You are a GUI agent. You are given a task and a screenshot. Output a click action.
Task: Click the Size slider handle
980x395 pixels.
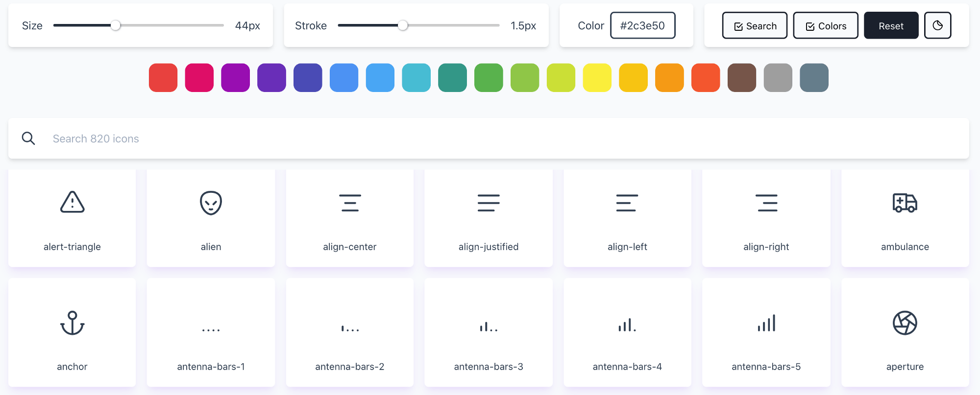pyautogui.click(x=116, y=25)
